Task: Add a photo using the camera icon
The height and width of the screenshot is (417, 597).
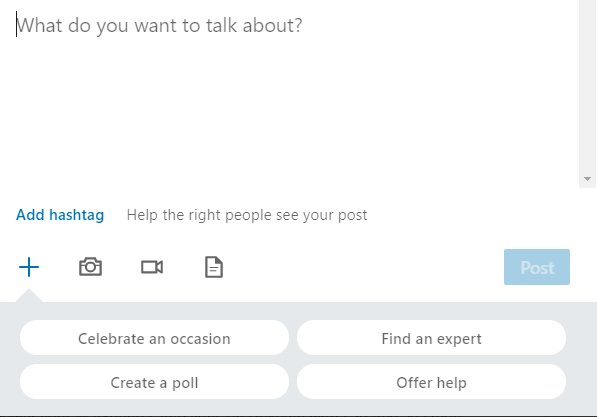Action: pyautogui.click(x=90, y=267)
